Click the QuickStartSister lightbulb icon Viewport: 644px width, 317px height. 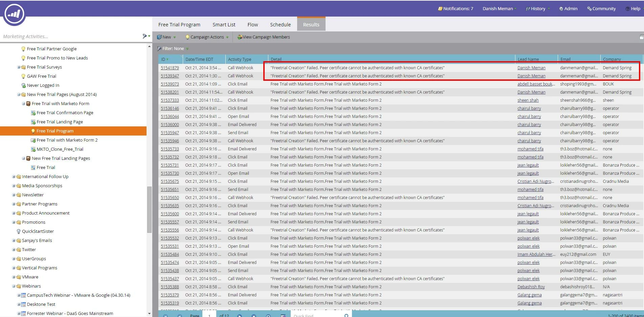(x=19, y=231)
